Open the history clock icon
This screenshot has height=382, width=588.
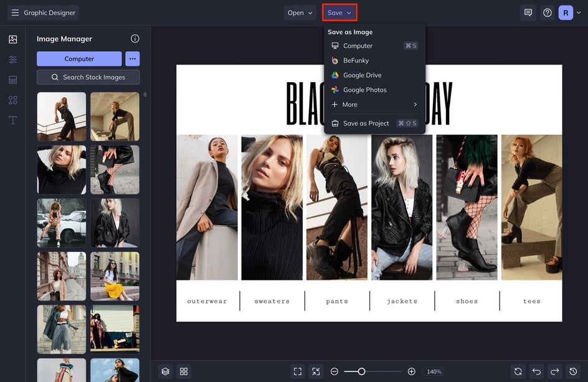pos(574,371)
